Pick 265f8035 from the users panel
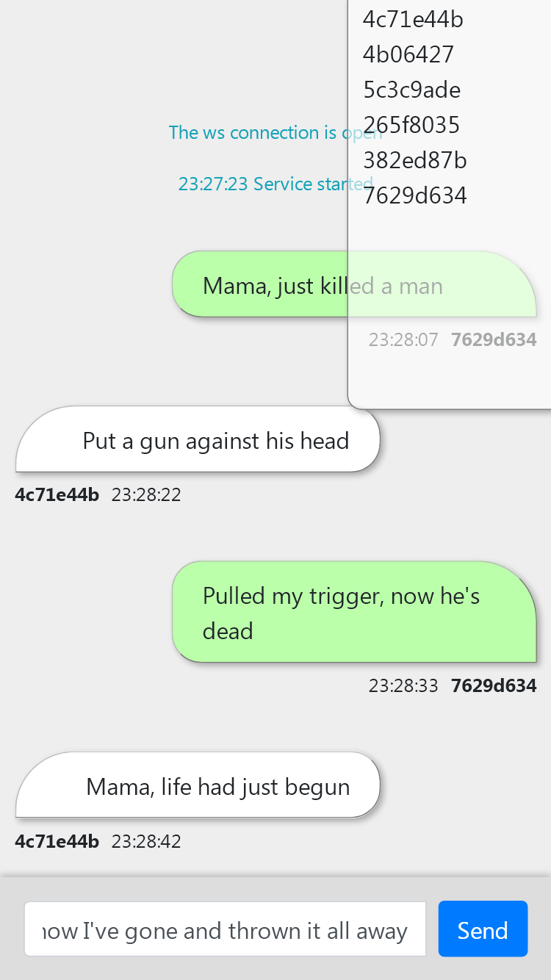This screenshot has height=980, width=551. pos(411,125)
